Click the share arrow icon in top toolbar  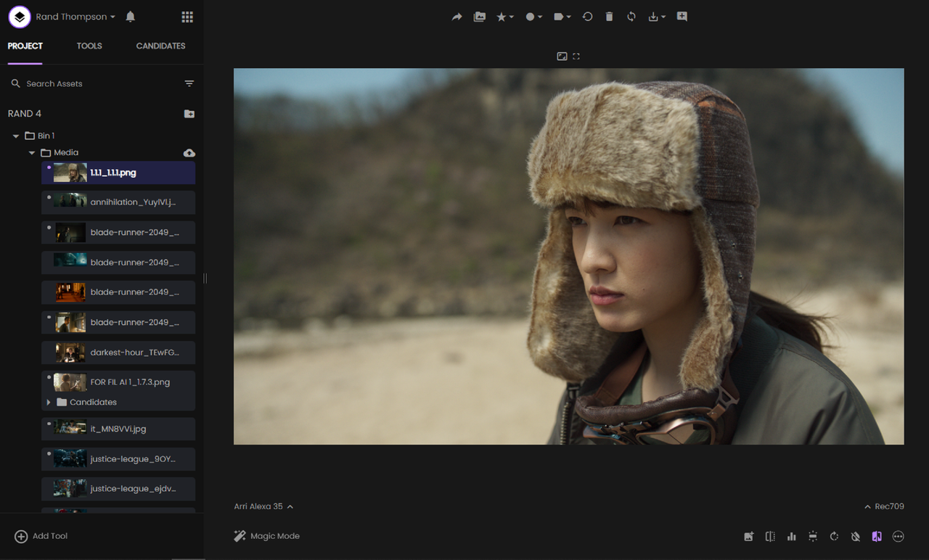[457, 17]
